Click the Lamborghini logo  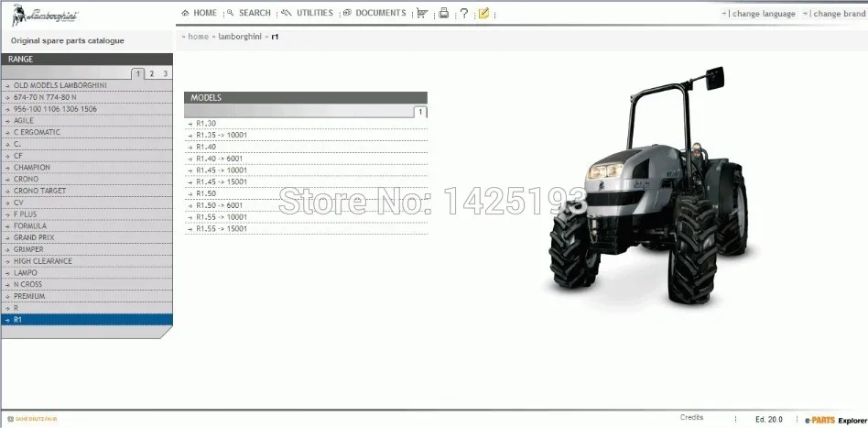44,15
